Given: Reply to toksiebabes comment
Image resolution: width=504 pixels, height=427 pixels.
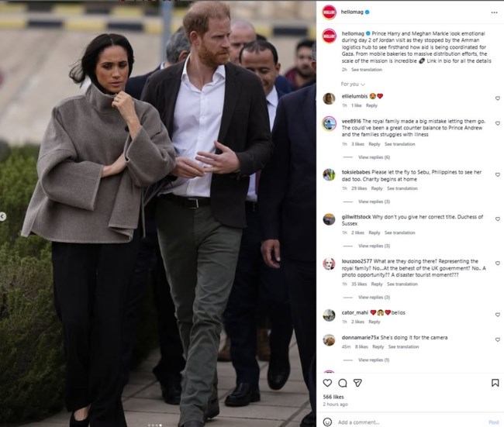Looking at the screenshot, I should [377, 188].
